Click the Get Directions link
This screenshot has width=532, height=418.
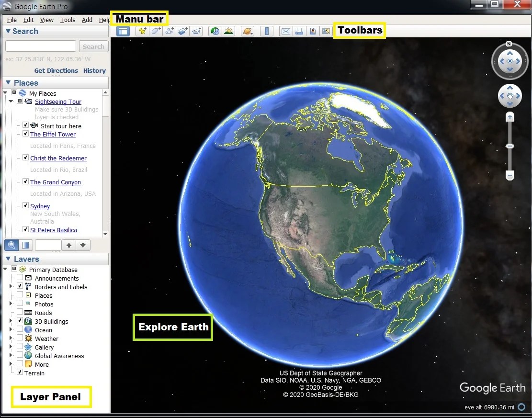(56, 70)
